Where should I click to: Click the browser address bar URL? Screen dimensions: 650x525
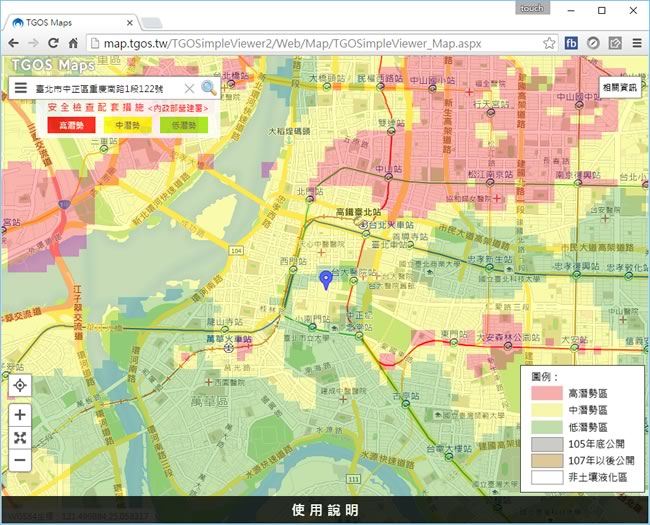[292, 43]
